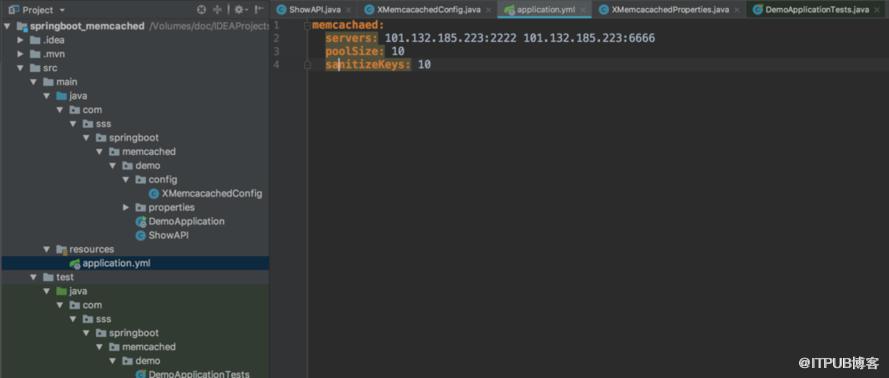Screen dimensions: 889x378
Task: Click the main folder icon
Action: (x=48, y=82)
